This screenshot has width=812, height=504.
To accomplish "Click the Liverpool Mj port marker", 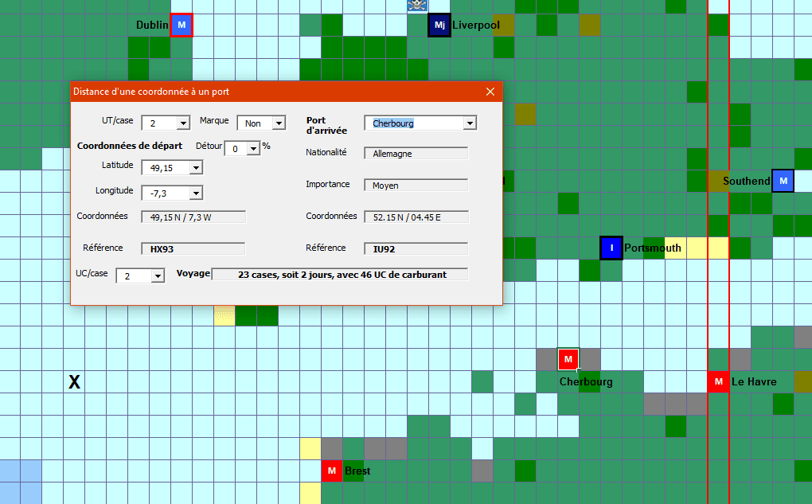I will click(x=439, y=25).
